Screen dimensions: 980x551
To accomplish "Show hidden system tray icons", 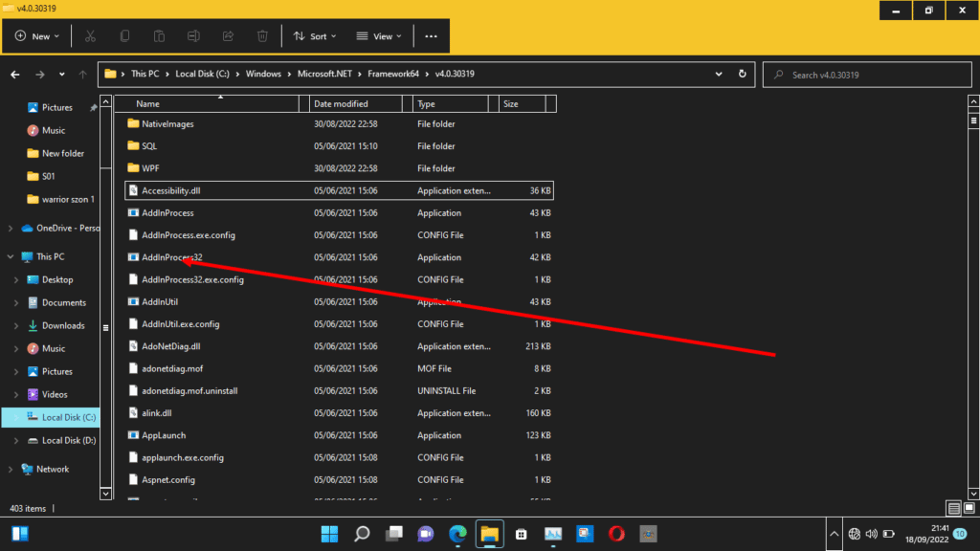I will coord(834,534).
